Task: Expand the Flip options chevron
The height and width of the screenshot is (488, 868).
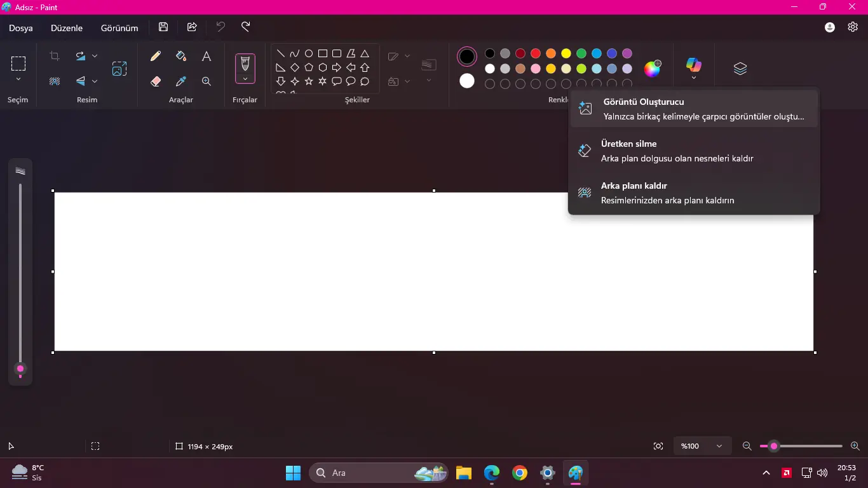Action: point(95,81)
